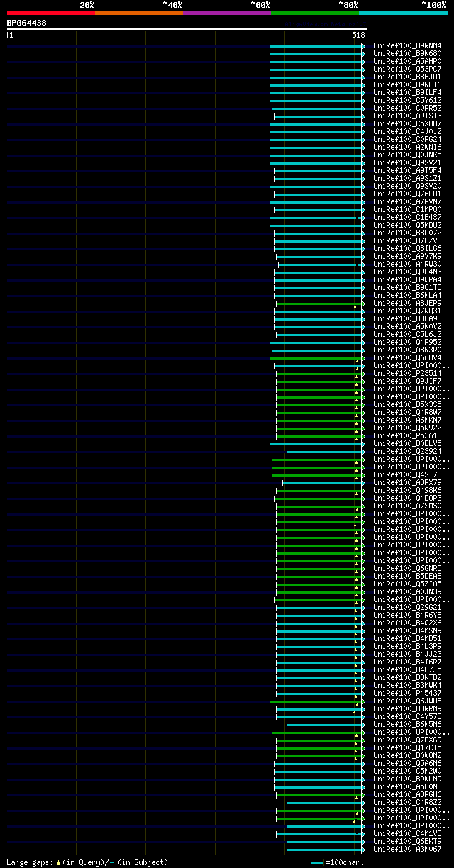Click the cyan bar beside UniRef100_A9T5F4
This screenshot has width=454, height=868.
coord(319,170)
